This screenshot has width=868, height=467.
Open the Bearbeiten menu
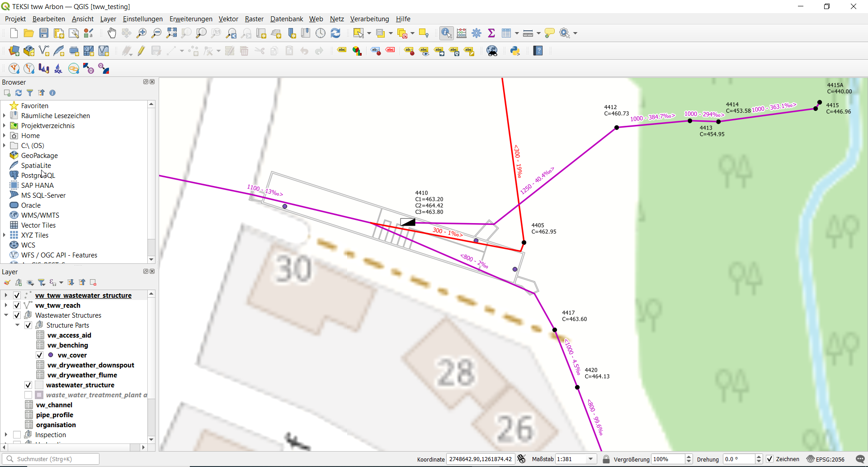pyautogui.click(x=49, y=19)
